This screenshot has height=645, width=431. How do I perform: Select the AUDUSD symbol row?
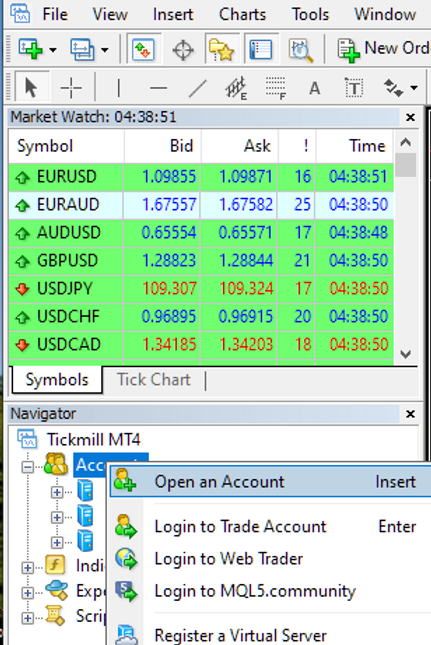click(201, 233)
